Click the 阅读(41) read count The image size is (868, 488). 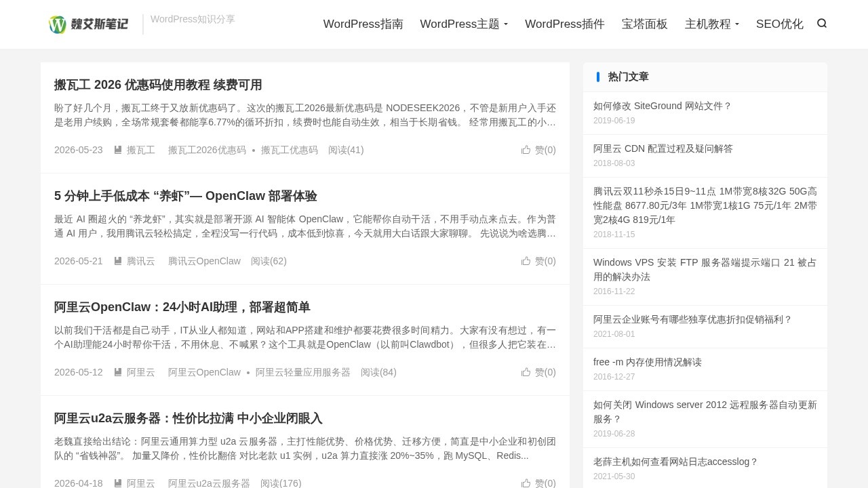[x=346, y=150]
